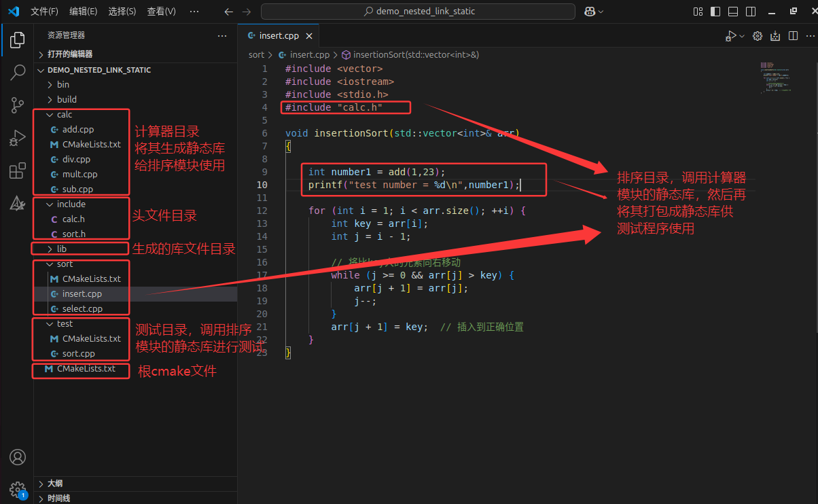Open Source Control from the activity bar

point(18,105)
